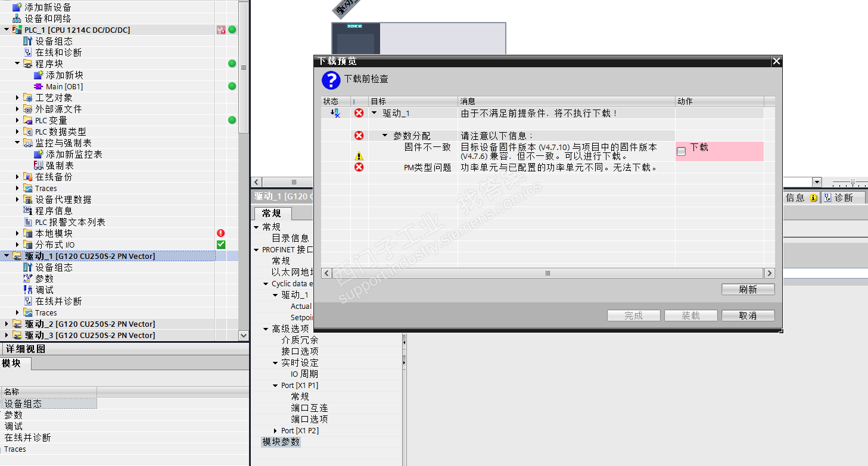Click the 完成 button
Screen dimensions: 868x466
[634, 315]
